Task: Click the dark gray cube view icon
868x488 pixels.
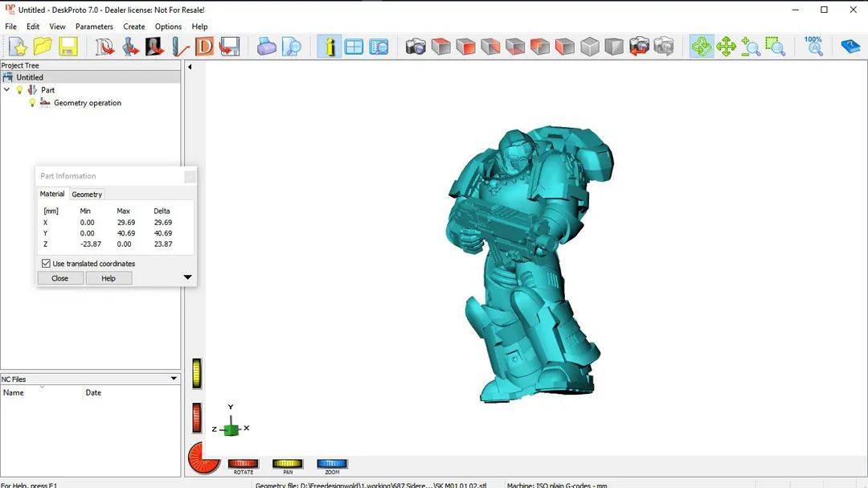Action: coord(614,47)
